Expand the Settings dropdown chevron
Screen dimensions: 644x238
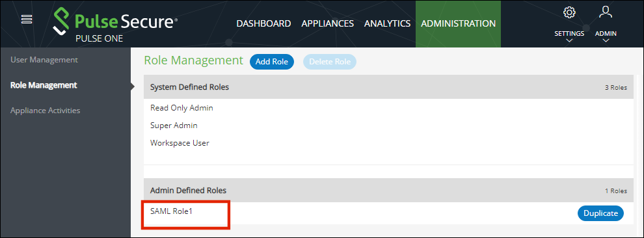click(569, 40)
